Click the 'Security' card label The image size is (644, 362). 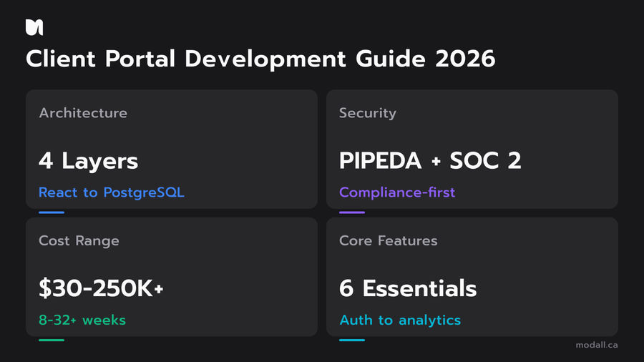tap(368, 113)
